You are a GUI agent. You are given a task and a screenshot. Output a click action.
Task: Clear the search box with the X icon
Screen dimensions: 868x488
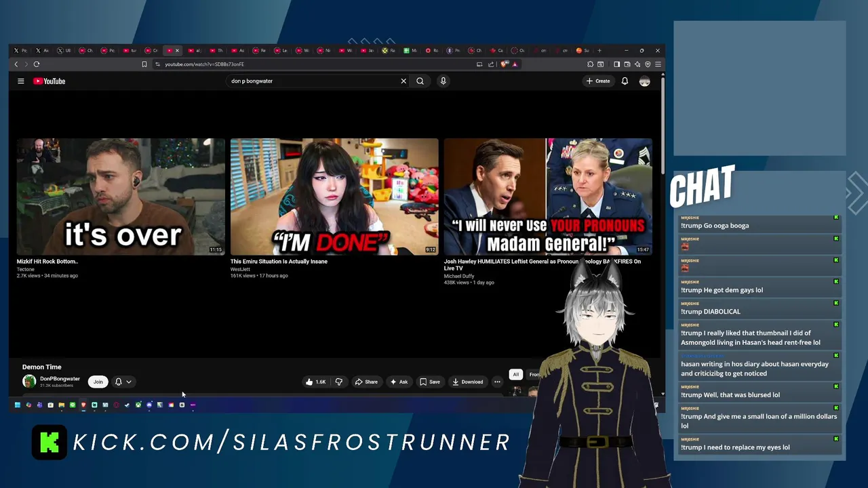tap(403, 81)
